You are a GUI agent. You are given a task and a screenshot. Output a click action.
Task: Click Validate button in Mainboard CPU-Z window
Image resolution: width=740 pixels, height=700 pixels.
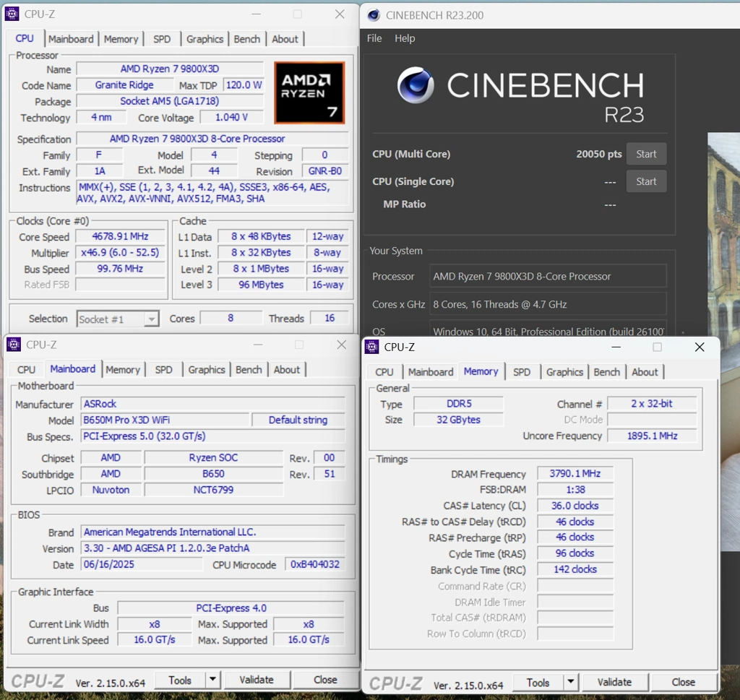tap(257, 680)
